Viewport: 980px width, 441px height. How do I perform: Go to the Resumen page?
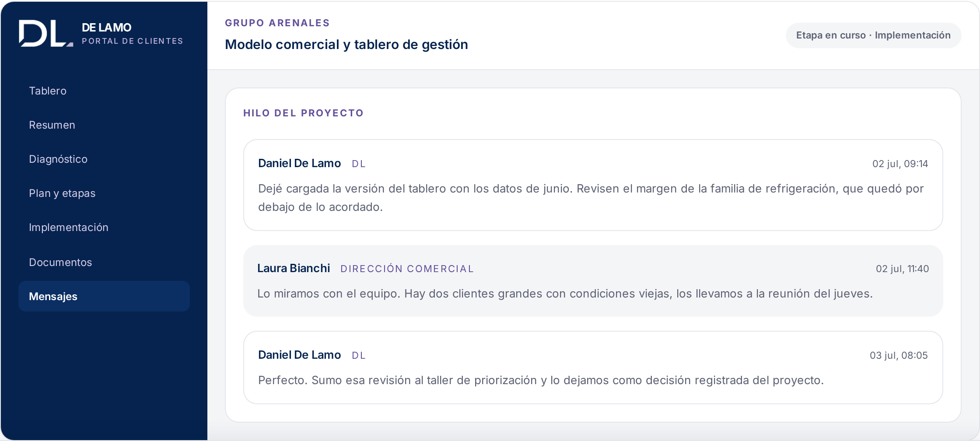tap(104, 125)
